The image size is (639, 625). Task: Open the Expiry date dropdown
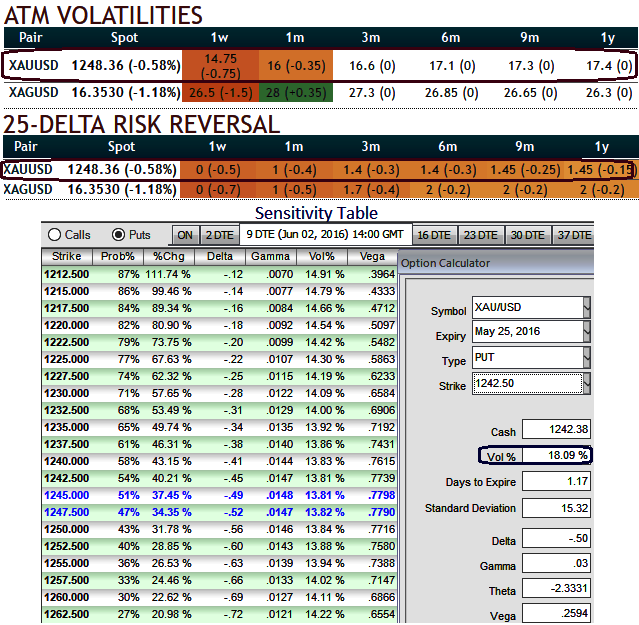click(586, 331)
